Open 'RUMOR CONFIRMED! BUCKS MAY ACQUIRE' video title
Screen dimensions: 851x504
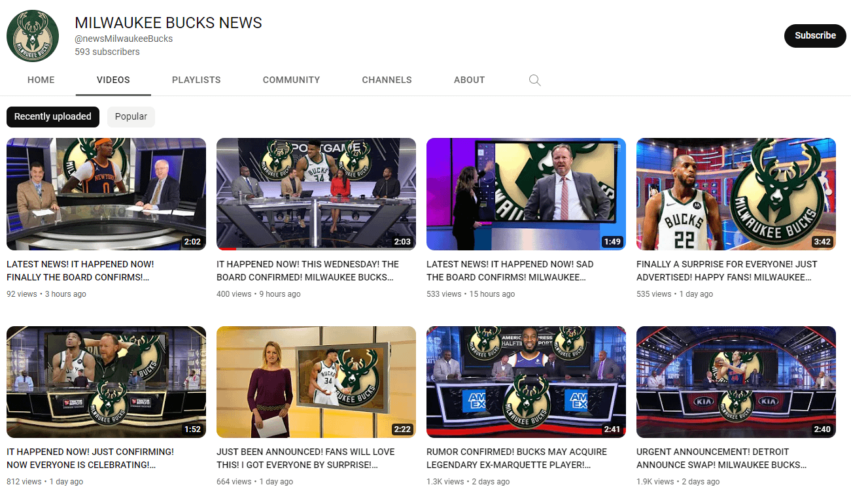[x=517, y=458]
